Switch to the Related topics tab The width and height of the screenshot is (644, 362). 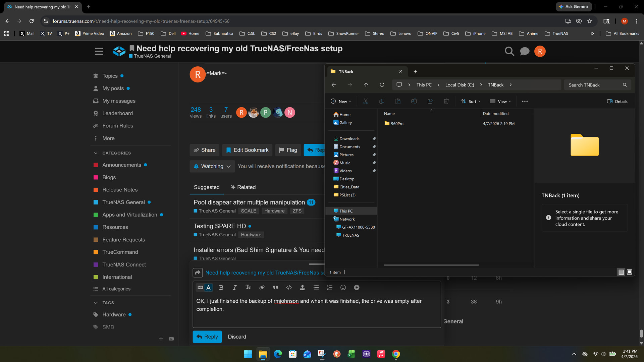[243, 187]
